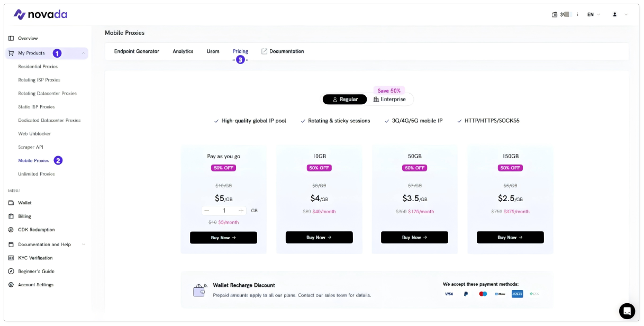644x326 pixels.
Task: Switch to the Endpoint Generator tab
Action: click(x=137, y=51)
